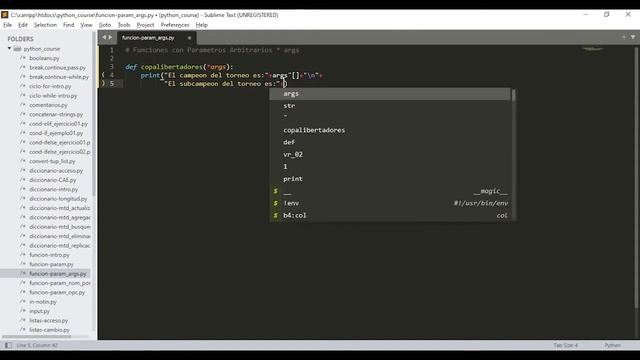Open input.py file

tap(39, 311)
